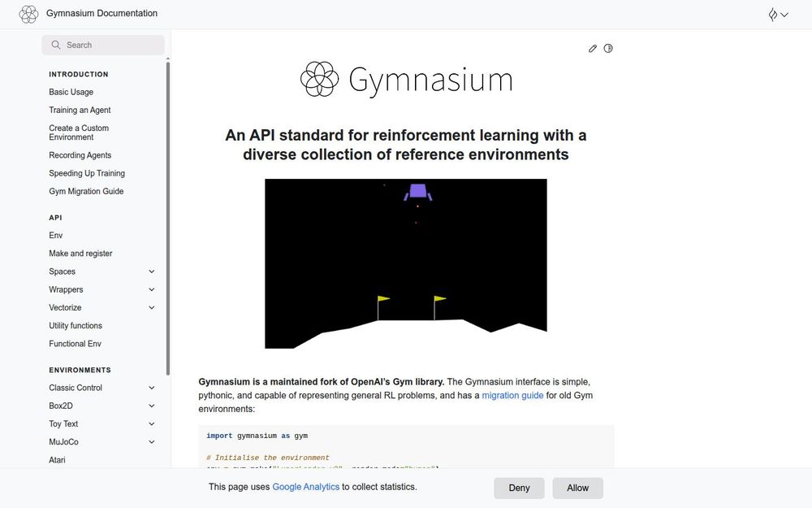
Task: Open Gym Migration Guide sidebar link
Action: point(86,191)
